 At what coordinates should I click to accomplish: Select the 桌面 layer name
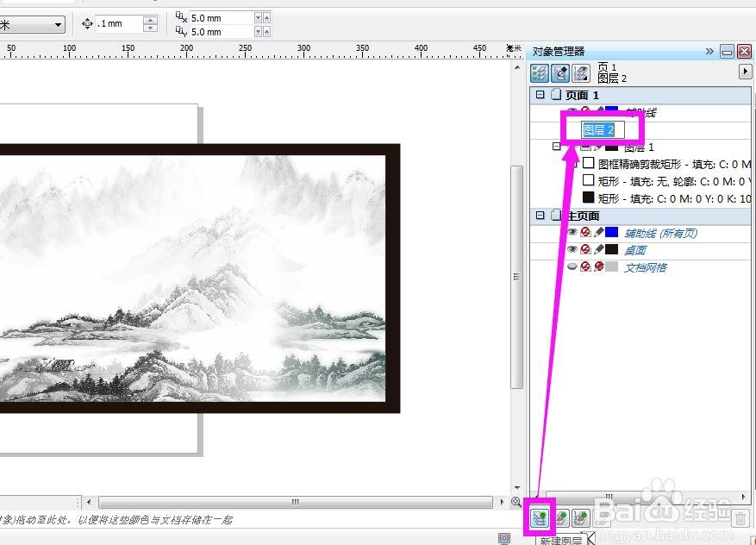tap(635, 250)
